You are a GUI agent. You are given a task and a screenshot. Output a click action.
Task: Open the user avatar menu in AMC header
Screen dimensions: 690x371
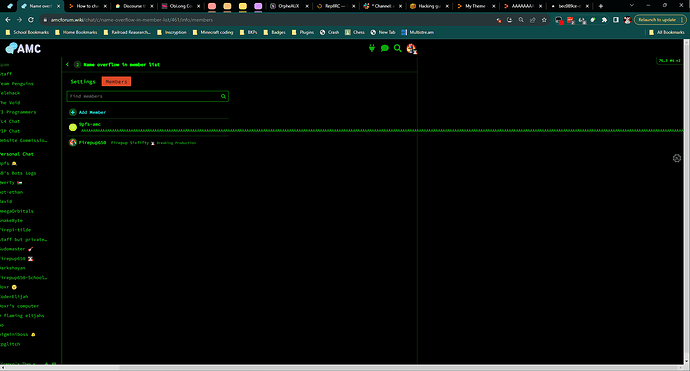tap(411, 48)
